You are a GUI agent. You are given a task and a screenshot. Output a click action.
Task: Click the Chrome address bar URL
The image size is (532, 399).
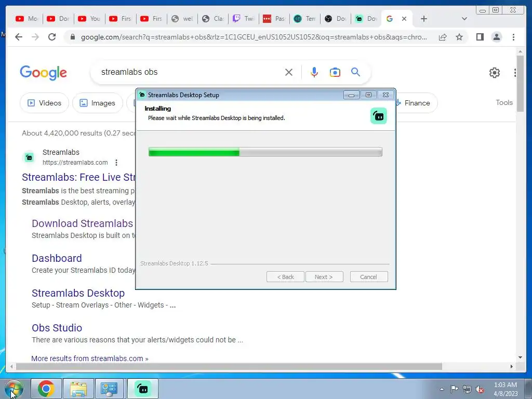point(254,37)
